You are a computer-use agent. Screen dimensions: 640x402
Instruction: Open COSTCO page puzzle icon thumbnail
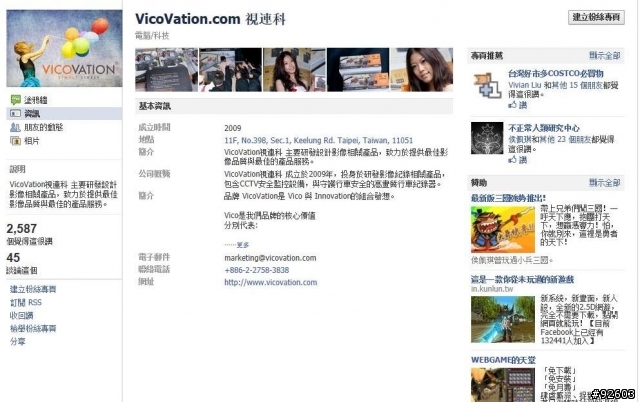(x=487, y=85)
